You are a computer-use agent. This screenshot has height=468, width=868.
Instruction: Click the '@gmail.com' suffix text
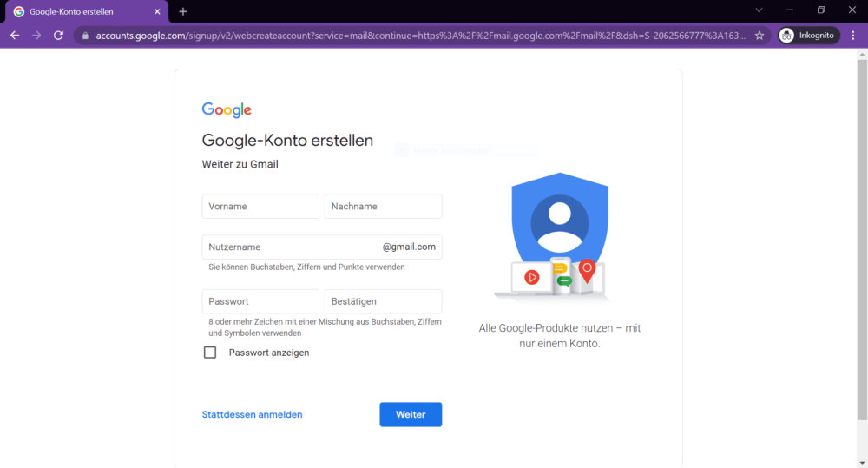(x=409, y=247)
